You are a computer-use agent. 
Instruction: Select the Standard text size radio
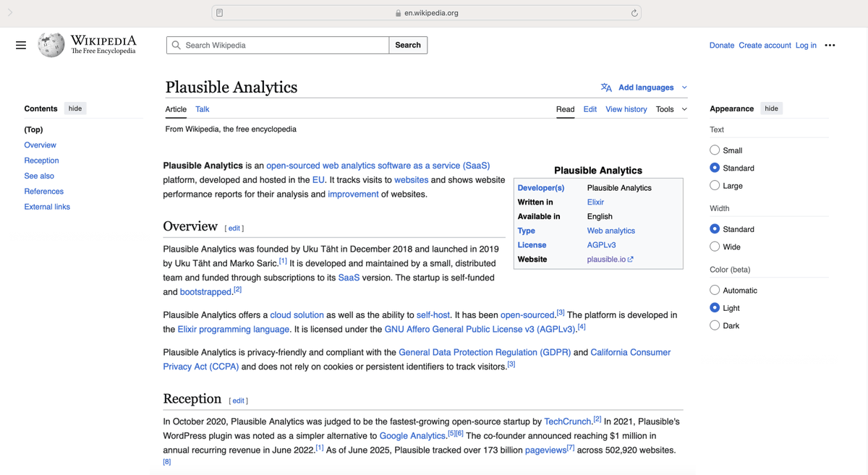click(715, 168)
